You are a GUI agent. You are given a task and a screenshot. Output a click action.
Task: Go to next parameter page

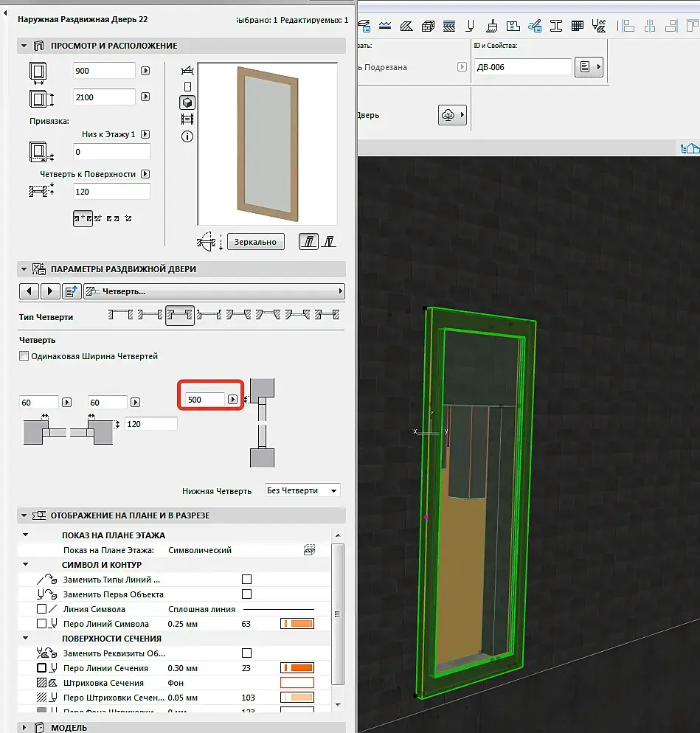point(50,291)
